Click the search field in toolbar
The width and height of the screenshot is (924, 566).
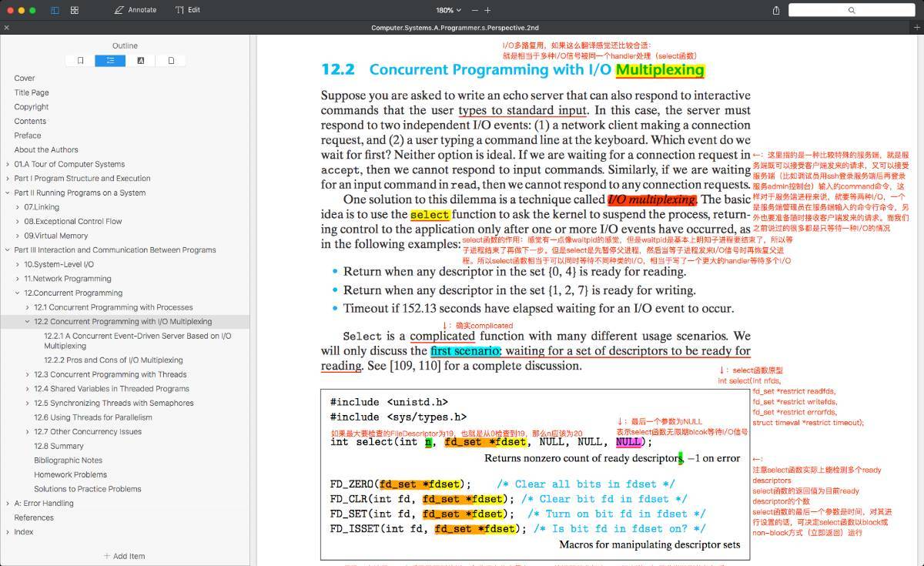(853, 10)
